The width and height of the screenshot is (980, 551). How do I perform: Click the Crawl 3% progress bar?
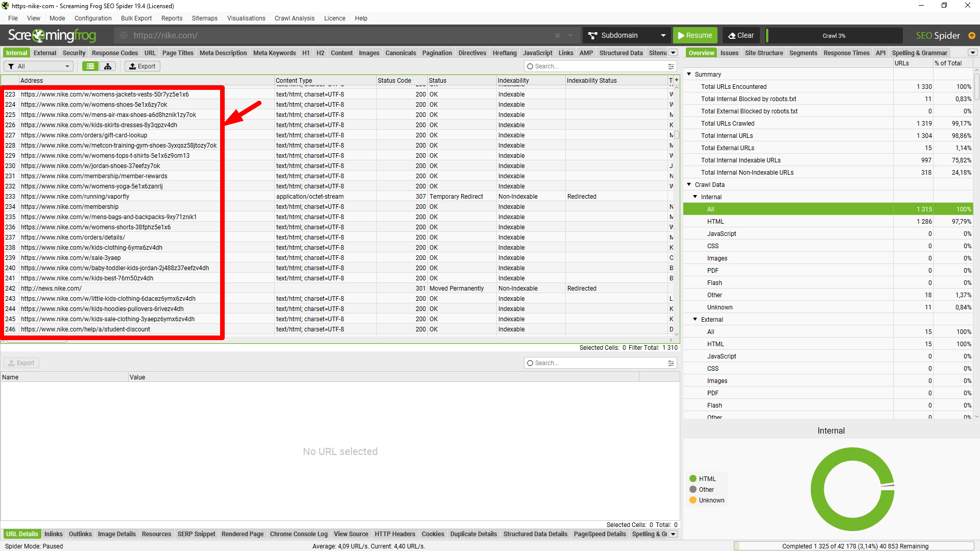pos(834,35)
